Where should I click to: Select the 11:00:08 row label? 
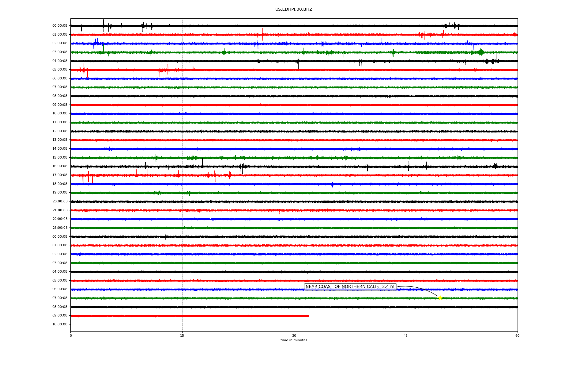click(x=60, y=122)
